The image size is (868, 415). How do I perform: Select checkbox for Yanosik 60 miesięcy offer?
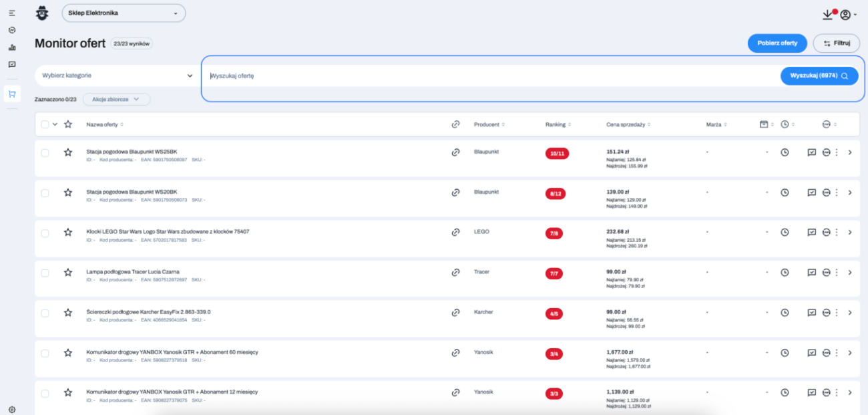coord(45,353)
